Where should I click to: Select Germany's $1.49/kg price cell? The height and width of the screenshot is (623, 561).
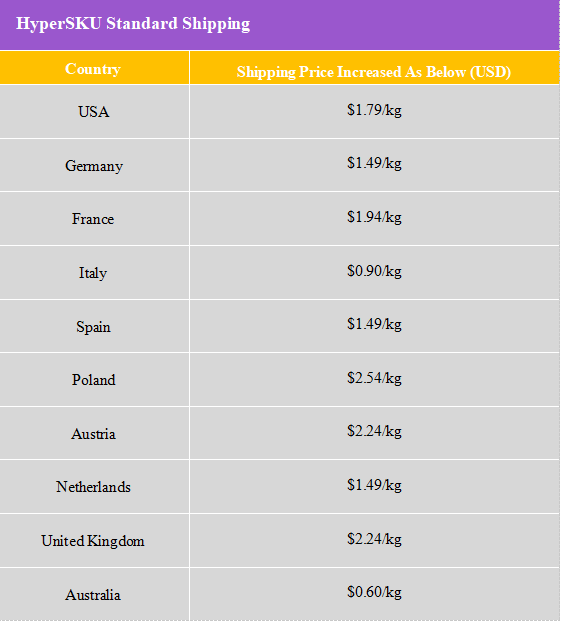(374, 165)
